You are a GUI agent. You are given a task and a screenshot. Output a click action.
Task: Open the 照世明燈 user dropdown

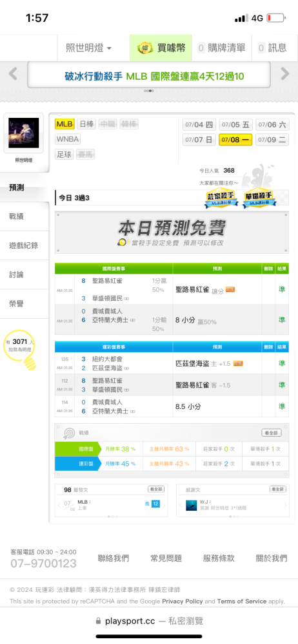tap(88, 48)
